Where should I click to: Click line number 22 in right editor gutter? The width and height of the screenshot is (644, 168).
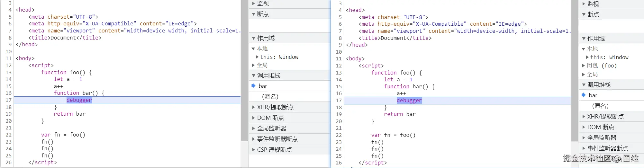pos(339,135)
